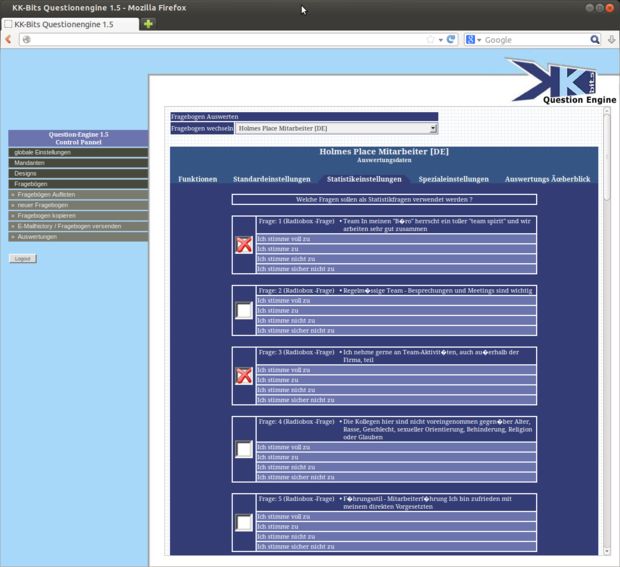Click 'Holmes Place Mitarbeiter [DE]' panel title
Viewport: 620px width, 567px height.
coord(384,152)
